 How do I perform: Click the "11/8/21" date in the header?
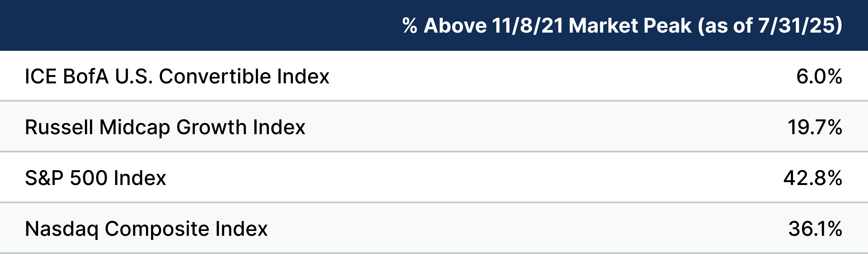coord(527,26)
